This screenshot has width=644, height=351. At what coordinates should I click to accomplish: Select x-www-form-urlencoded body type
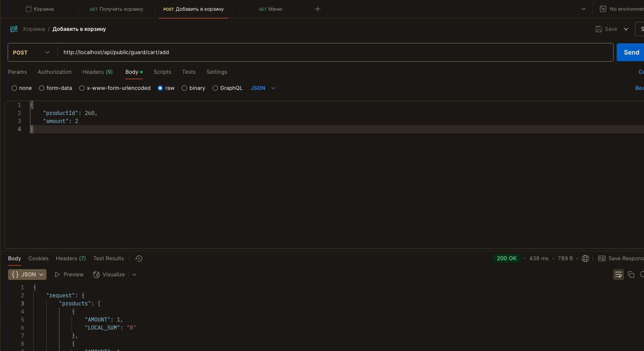pos(115,88)
